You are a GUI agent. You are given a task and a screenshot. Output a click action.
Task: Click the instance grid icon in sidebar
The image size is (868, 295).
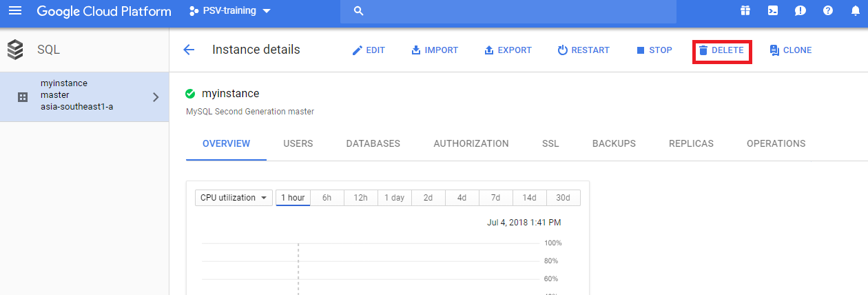[x=22, y=97]
